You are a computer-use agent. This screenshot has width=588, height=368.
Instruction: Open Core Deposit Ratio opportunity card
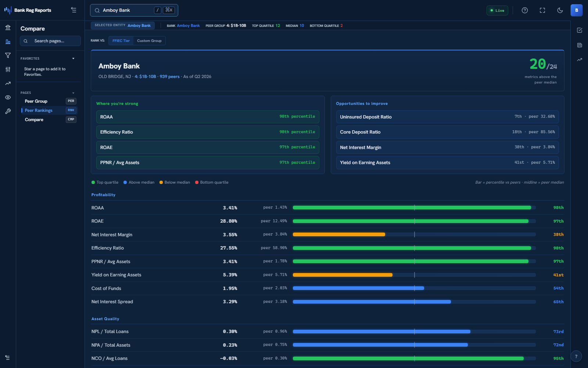(447, 132)
